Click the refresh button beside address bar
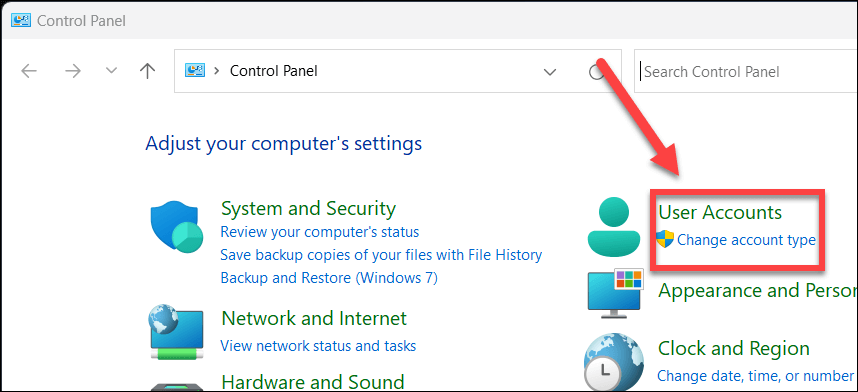858x392 pixels. point(596,72)
